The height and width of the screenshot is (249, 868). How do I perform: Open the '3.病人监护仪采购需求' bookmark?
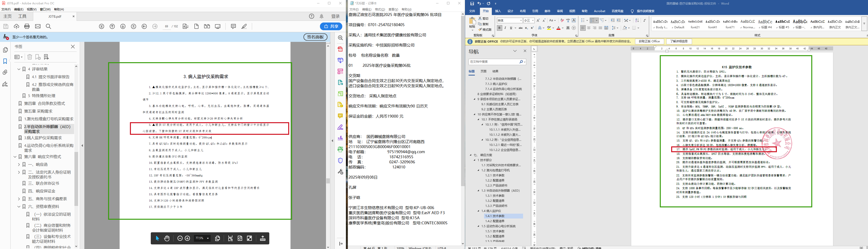coord(43,138)
